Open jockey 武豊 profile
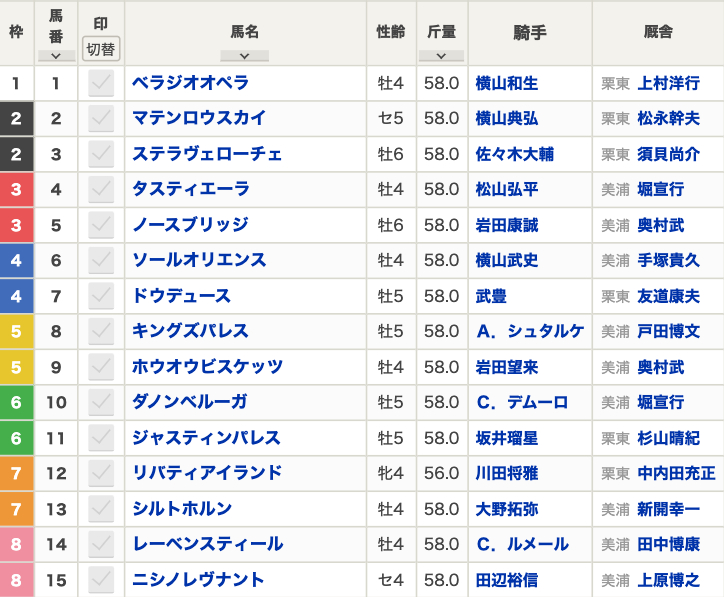This screenshot has height=597, width=724. coord(491,296)
